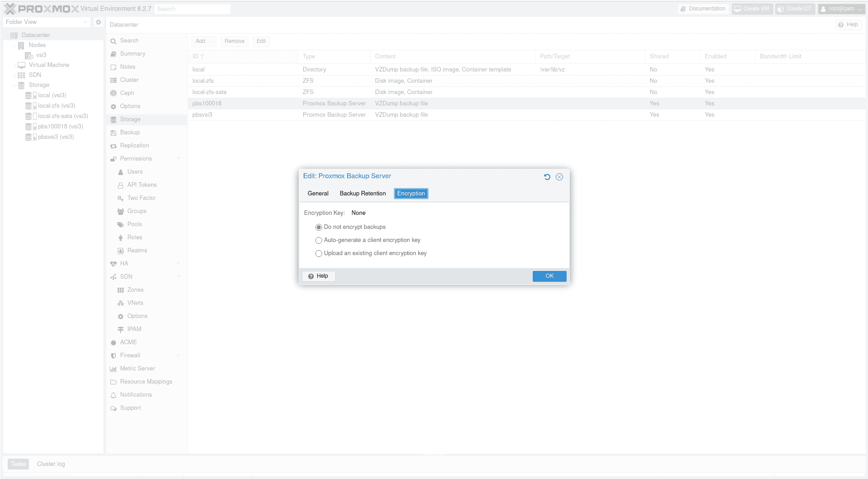Switch to the Backup Retention tab

(x=362, y=194)
